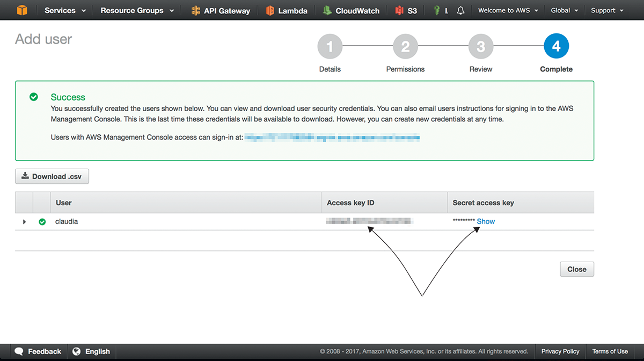This screenshot has height=361, width=644.
Task: Open the API Gateway shortcut
Action: pyautogui.click(x=220, y=11)
